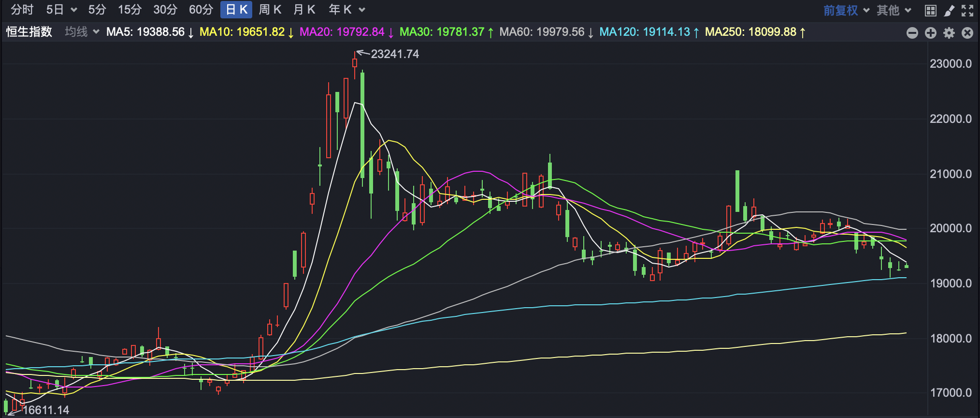Click the MA250: 18099.88 value

click(x=755, y=32)
